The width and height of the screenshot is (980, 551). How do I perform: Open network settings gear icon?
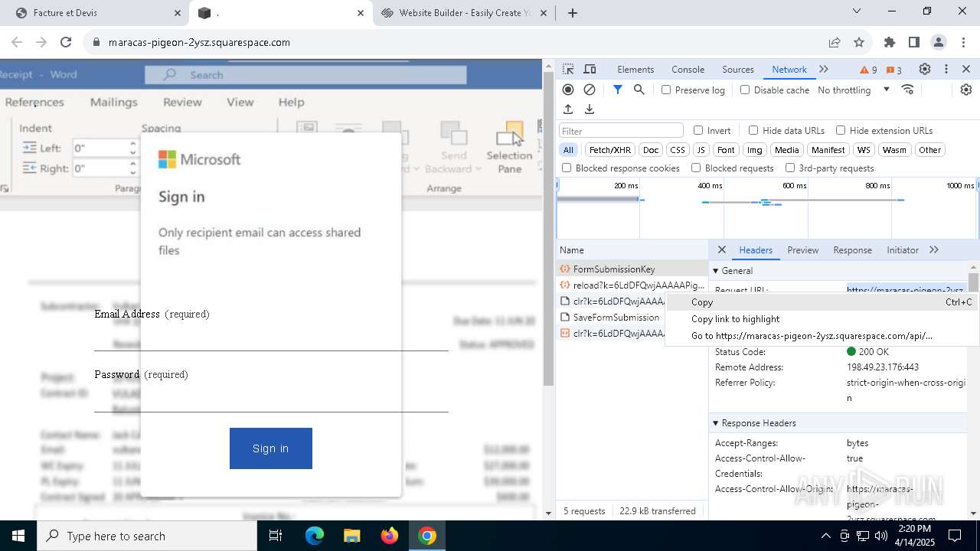coord(966,90)
